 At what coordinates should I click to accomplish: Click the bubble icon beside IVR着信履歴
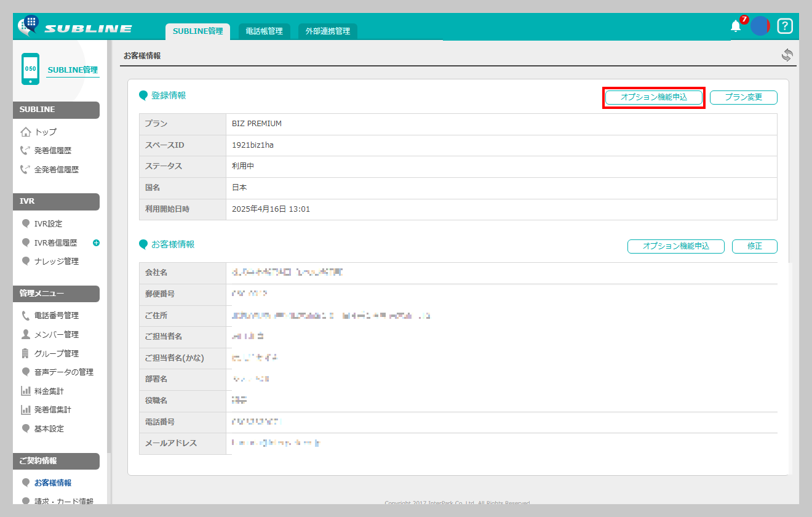26,242
